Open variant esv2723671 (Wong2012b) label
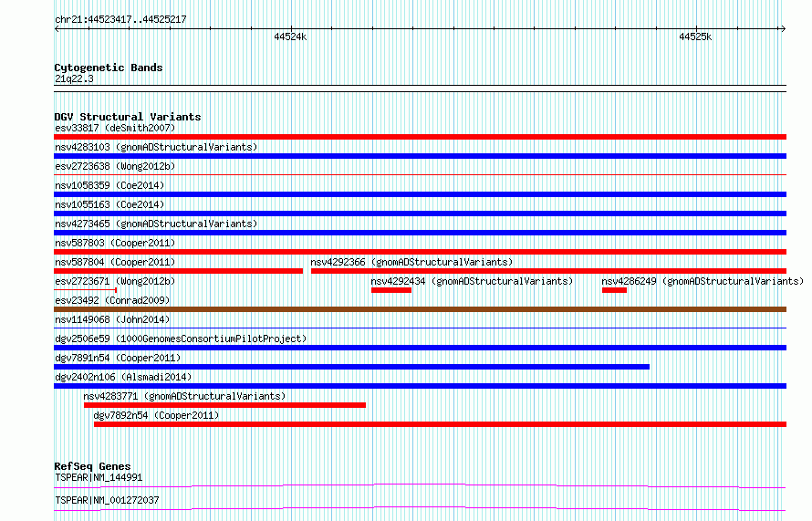This screenshot has height=521, width=812. pyautogui.click(x=115, y=281)
